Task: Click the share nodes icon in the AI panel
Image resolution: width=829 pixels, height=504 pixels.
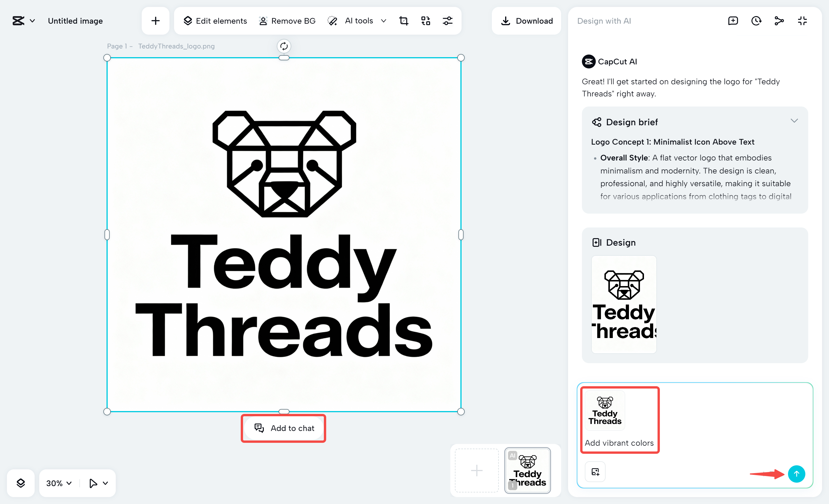Action: point(779,21)
